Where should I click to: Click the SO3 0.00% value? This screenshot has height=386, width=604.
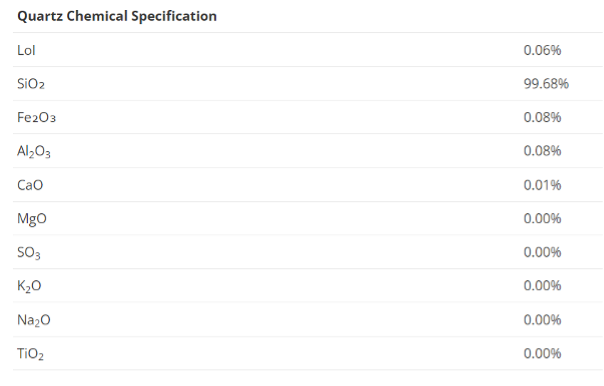click(x=542, y=252)
